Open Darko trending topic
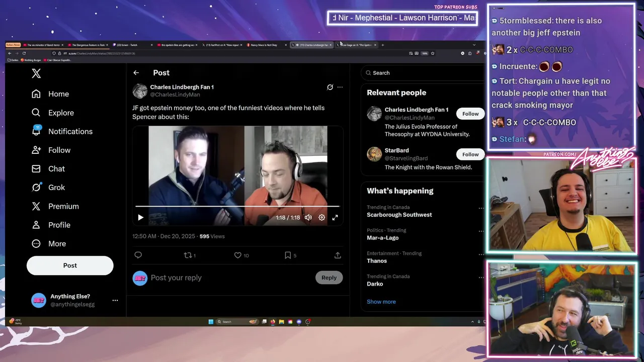 [375, 284]
